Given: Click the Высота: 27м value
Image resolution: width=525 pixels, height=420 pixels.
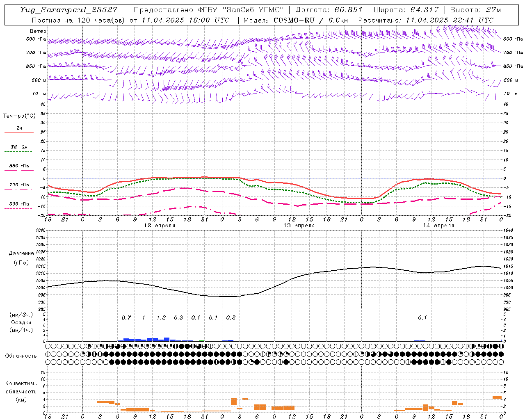Looking at the screenshot, I should pos(475,10).
